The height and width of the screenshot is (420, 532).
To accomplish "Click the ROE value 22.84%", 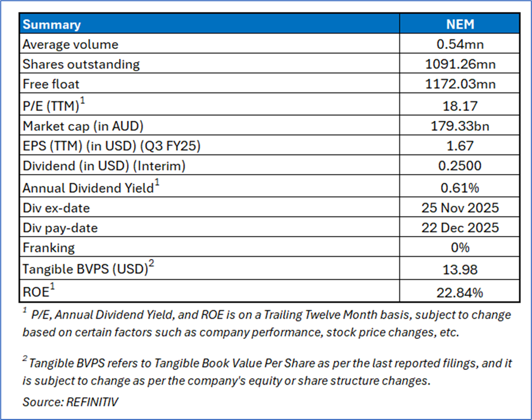I will coord(459,292).
